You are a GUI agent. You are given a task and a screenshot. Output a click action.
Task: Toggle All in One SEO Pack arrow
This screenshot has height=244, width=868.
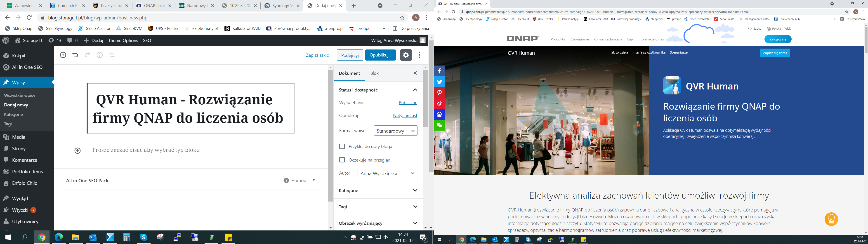pyautogui.click(x=314, y=180)
